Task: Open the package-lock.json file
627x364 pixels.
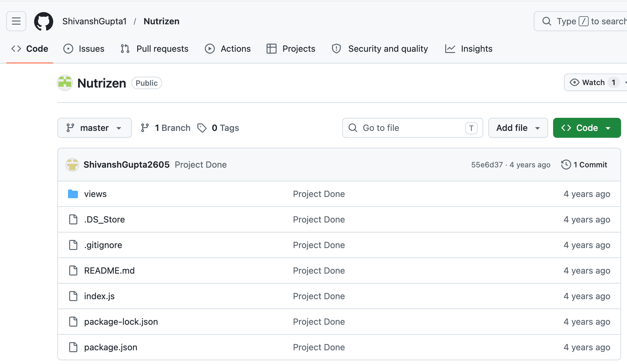Action: (121, 322)
